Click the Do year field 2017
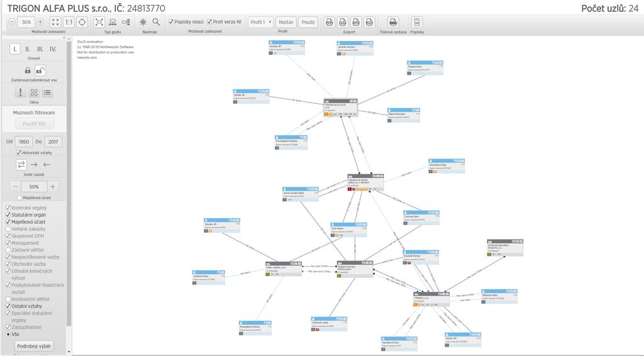644x356 pixels. [53, 142]
